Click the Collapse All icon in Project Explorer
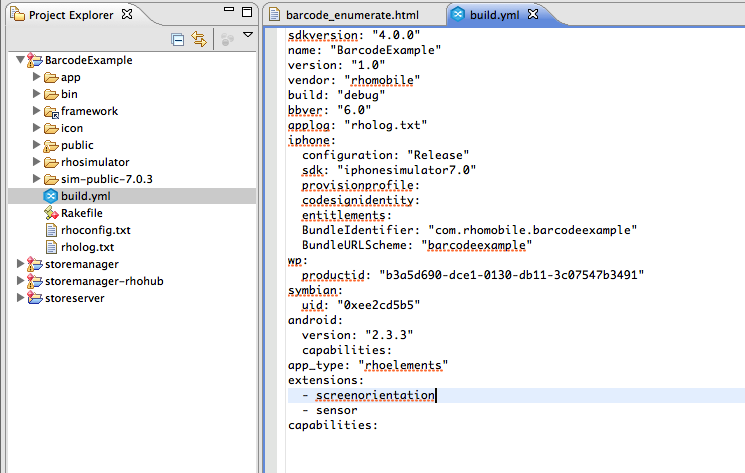The width and height of the screenshot is (745, 473). [x=178, y=40]
